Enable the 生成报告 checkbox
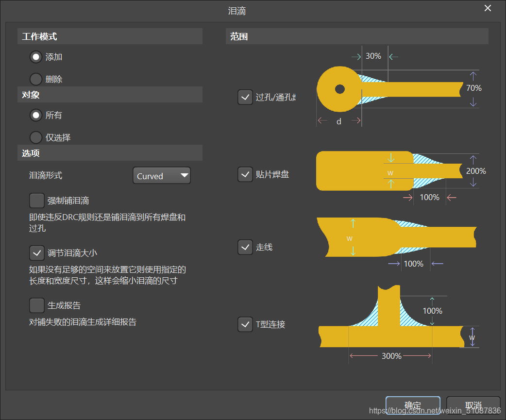Screen dimensions: 506x420 (x=36, y=305)
